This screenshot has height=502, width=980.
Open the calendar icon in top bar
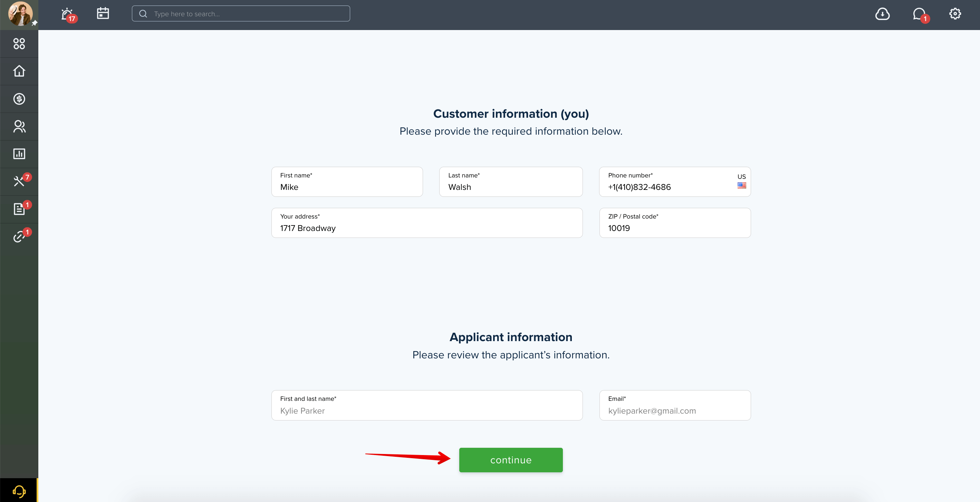pos(103,13)
